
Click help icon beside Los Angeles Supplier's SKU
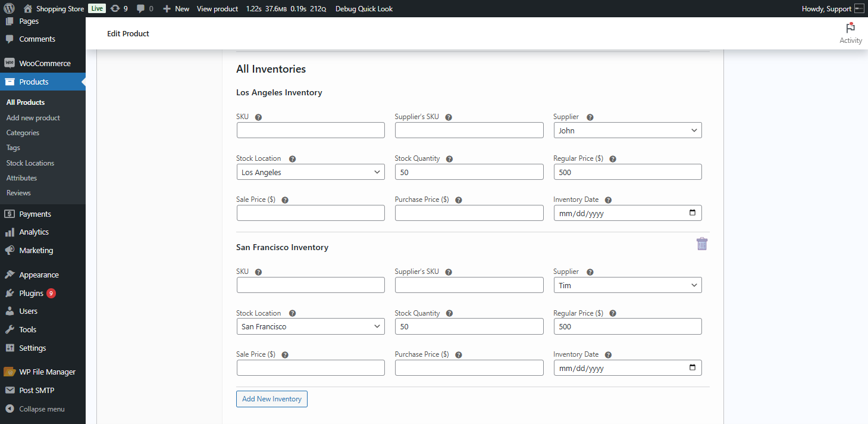(449, 117)
